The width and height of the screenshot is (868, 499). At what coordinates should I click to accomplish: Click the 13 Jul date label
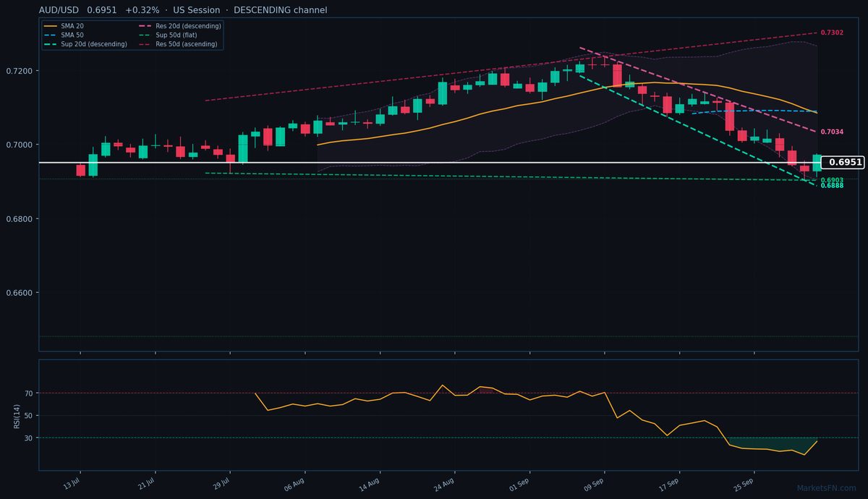(x=70, y=484)
